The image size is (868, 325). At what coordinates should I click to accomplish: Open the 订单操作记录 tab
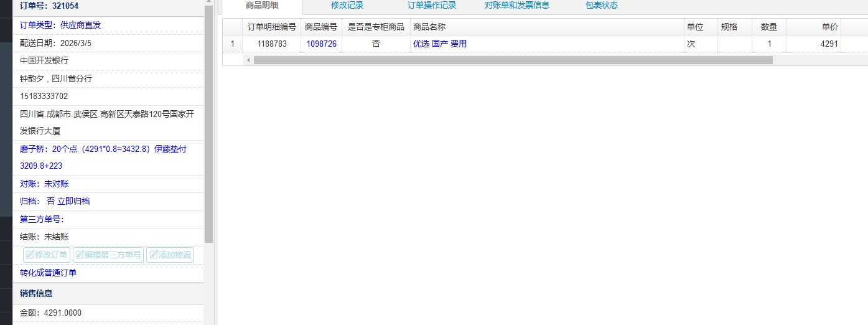click(x=432, y=6)
